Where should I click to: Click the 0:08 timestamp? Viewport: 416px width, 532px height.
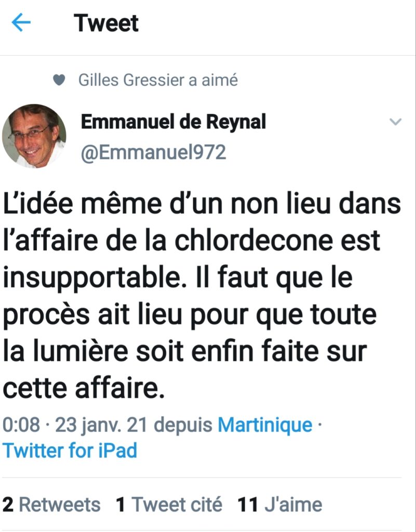pos(21,424)
